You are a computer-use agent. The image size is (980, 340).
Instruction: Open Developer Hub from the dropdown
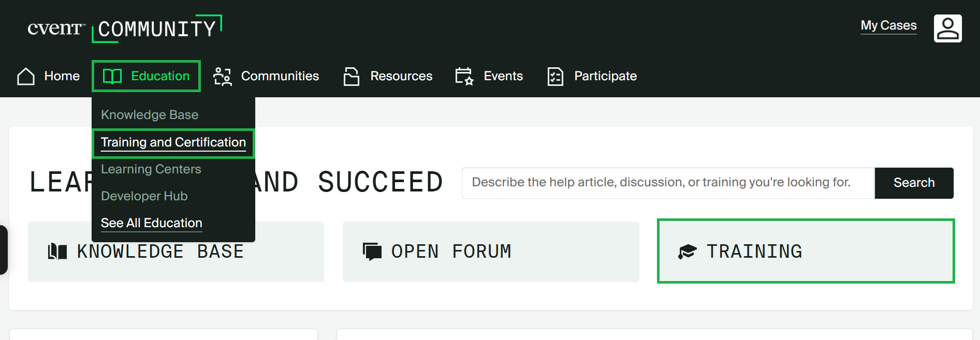click(x=144, y=196)
